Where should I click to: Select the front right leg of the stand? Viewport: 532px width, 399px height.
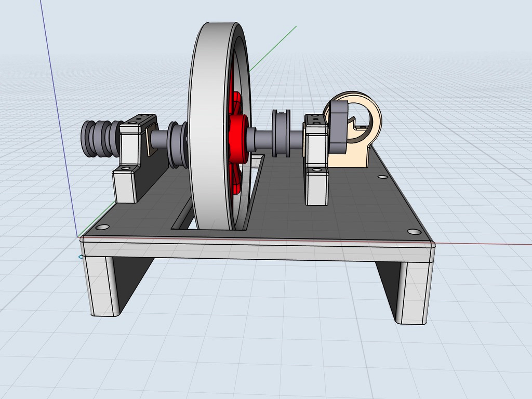(x=413, y=293)
